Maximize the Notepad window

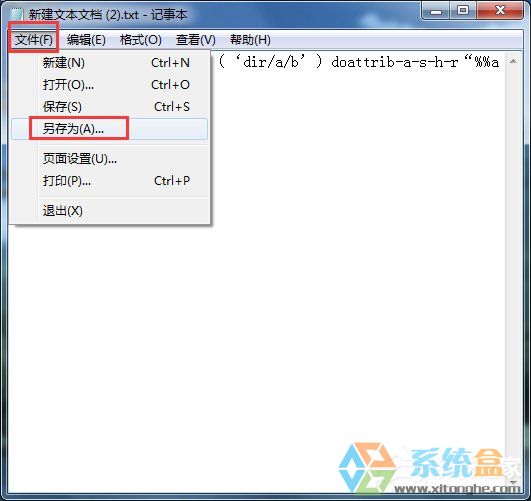point(463,11)
